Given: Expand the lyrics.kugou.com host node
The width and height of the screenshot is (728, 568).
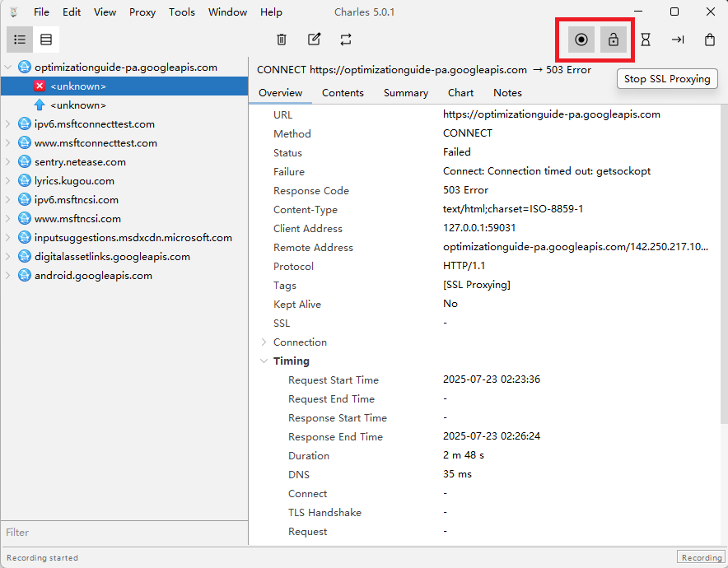Looking at the screenshot, I should coord(8,181).
